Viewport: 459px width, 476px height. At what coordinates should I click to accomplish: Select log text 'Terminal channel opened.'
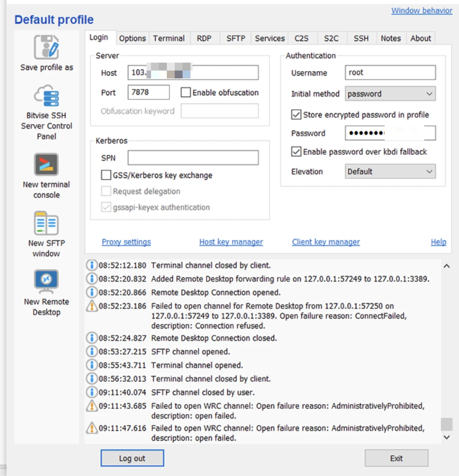pyautogui.click(x=197, y=365)
